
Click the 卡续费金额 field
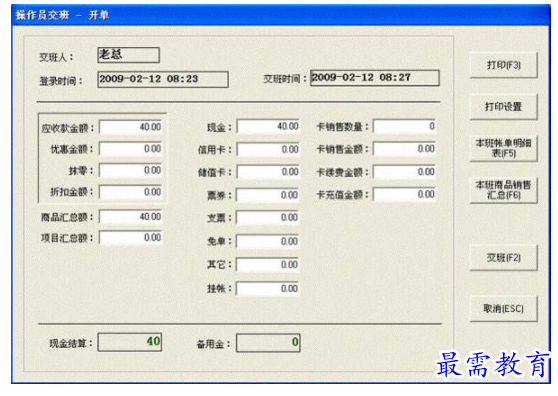click(x=404, y=172)
